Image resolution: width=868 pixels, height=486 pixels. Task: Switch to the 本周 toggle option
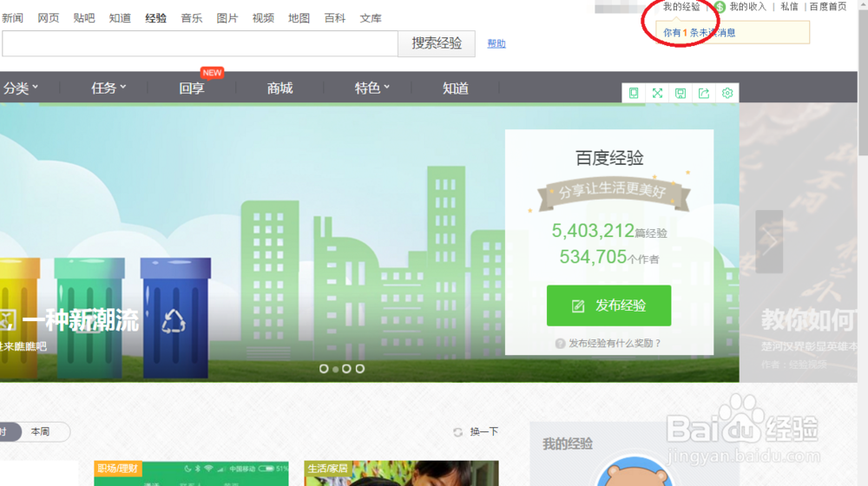tap(41, 431)
